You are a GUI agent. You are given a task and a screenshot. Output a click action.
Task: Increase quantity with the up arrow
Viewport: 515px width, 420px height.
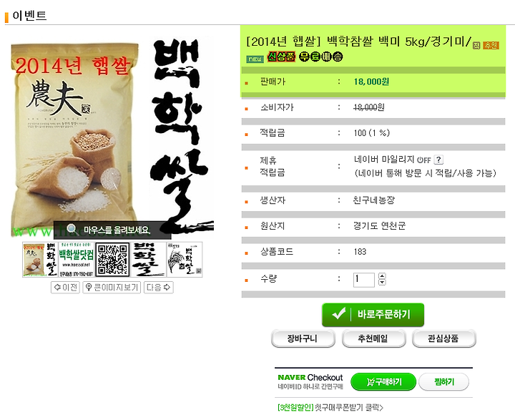(382, 276)
